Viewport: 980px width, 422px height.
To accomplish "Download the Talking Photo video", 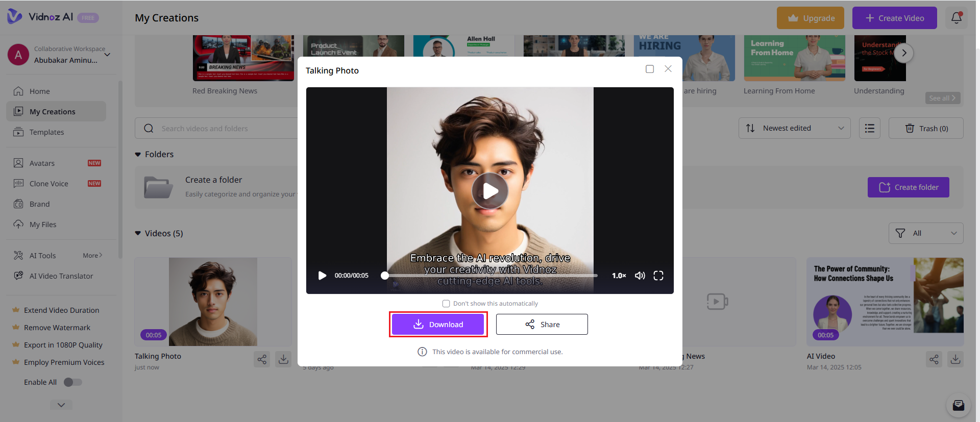I will tap(438, 325).
